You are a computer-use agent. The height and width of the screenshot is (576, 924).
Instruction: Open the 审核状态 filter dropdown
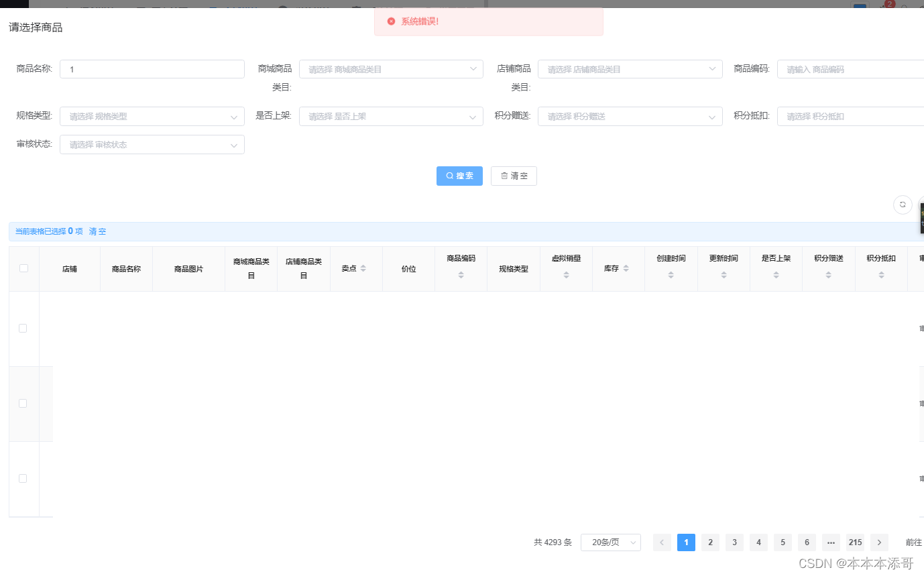click(152, 144)
